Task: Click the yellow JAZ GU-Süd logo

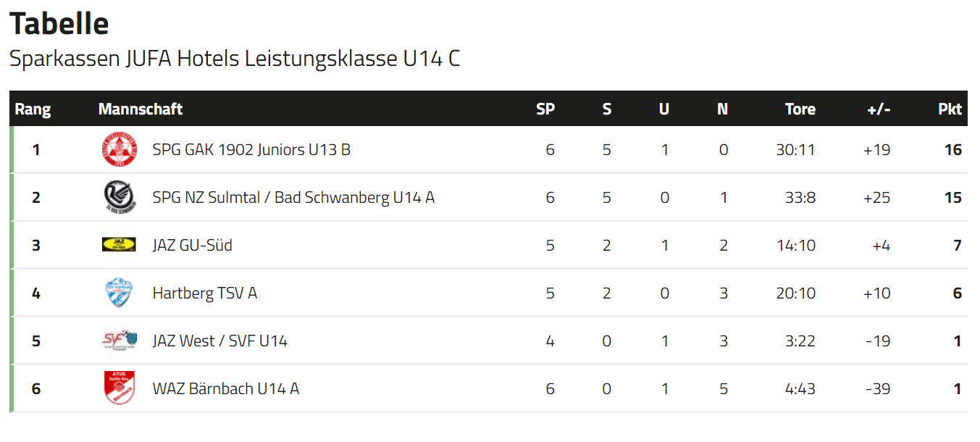Action: pyautogui.click(x=119, y=245)
